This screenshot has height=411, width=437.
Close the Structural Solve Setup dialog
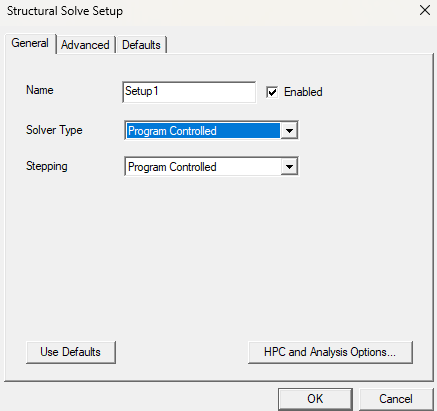pyautogui.click(x=425, y=10)
